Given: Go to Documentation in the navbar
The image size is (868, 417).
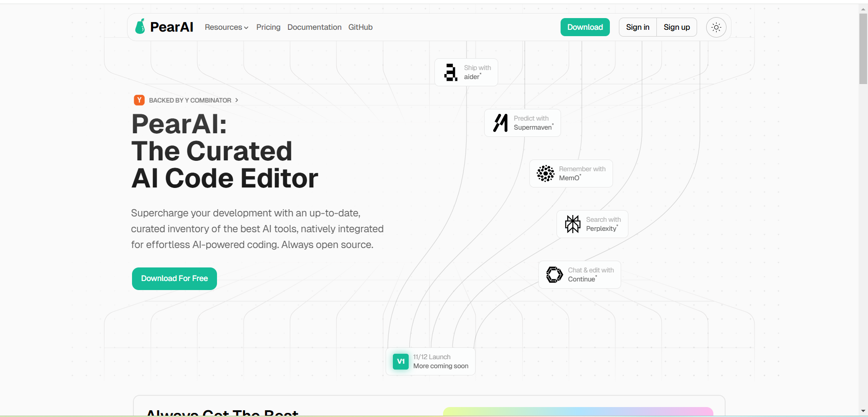Looking at the screenshot, I should click(314, 28).
